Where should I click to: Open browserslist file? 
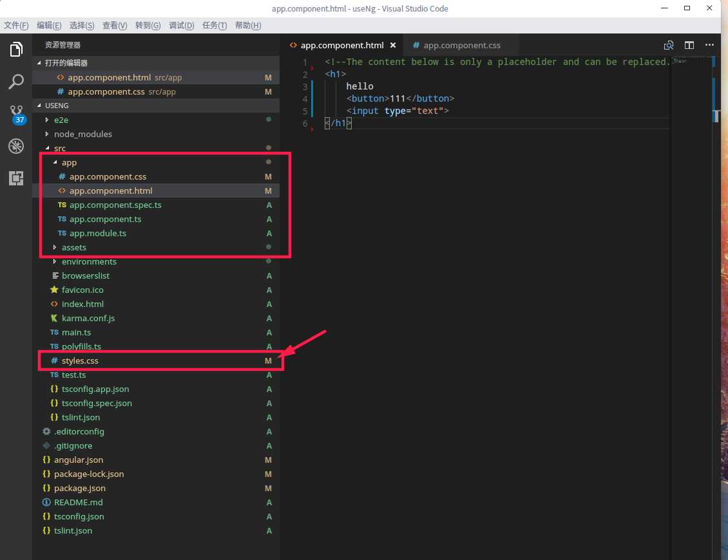coord(155,275)
